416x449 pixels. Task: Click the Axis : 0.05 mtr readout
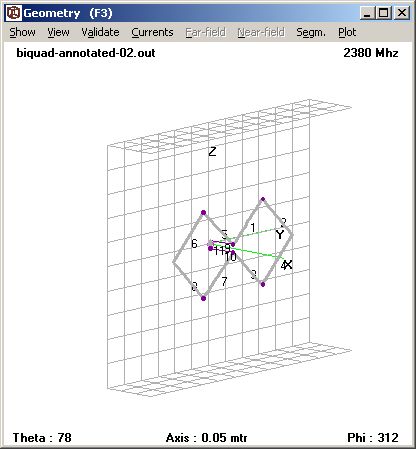coord(206,437)
